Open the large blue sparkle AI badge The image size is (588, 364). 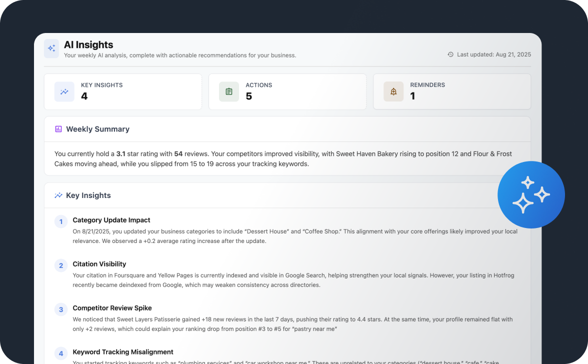(531, 194)
